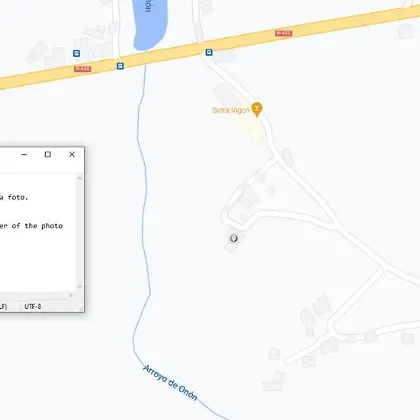
Task: Minimize the Notepad window
Action: (24, 154)
